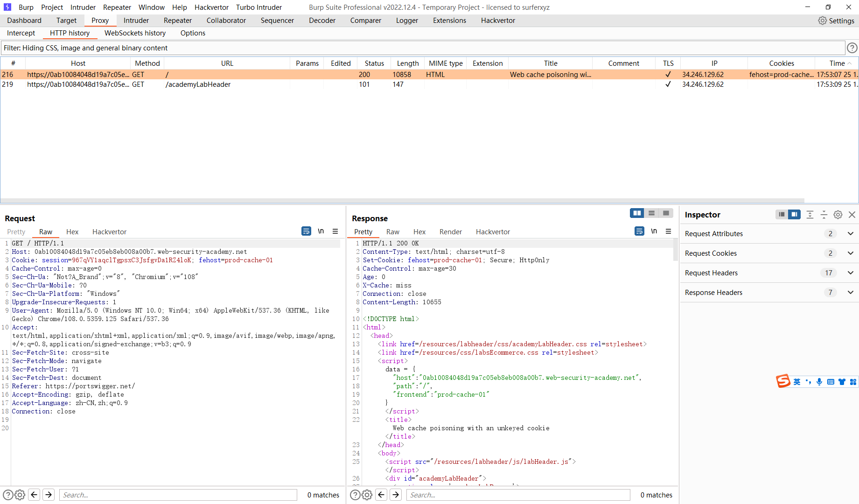This screenshot has height=504, width=859.
Task: Go to previous match in Response search
Action: point(381,495)
